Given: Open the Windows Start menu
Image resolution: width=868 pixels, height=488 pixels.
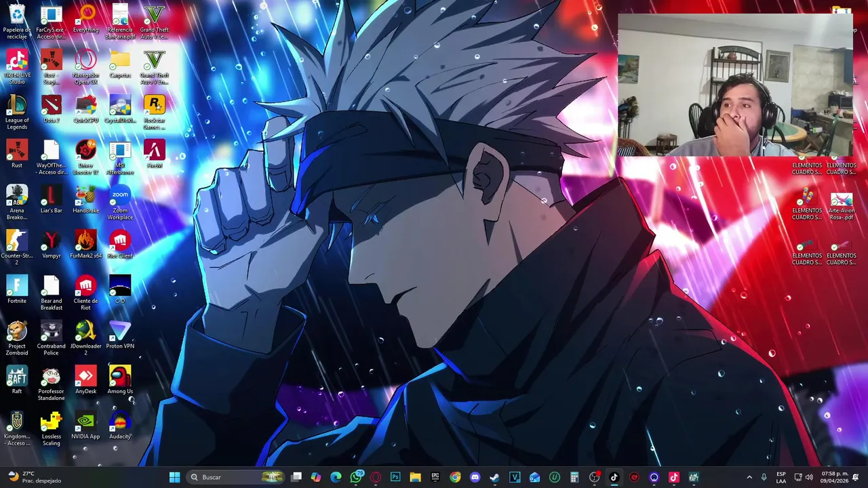Looking at the screenshot, I should point(174,477).
